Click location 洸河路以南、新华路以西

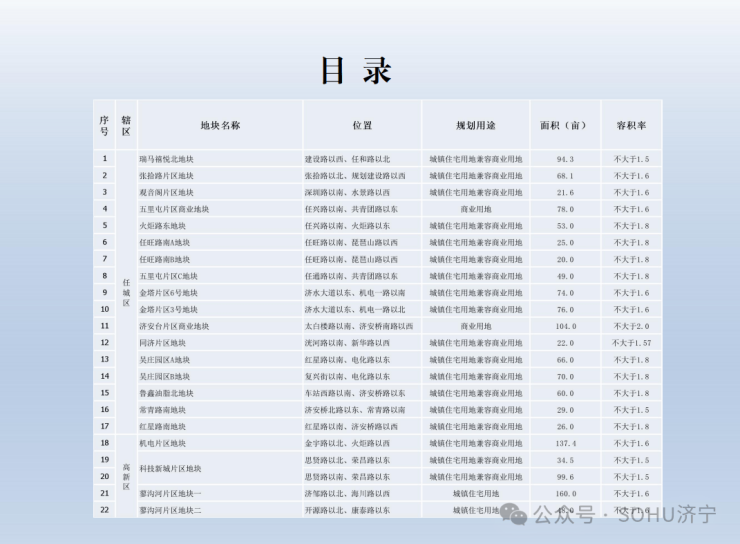(x=347, y=343)
